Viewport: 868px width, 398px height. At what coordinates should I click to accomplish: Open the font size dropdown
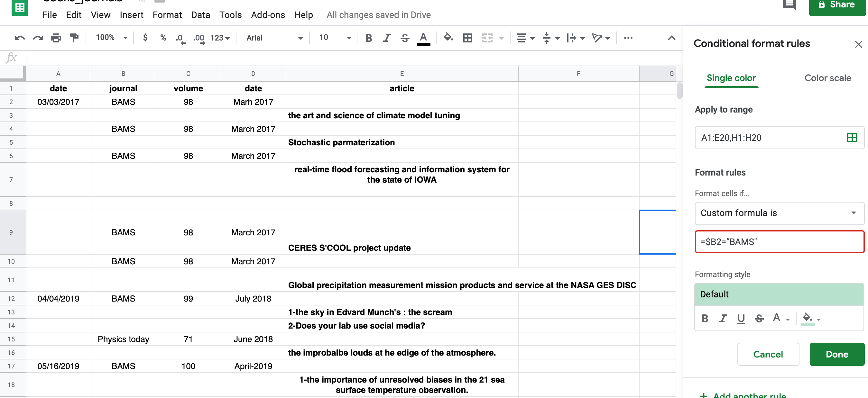(x=349, y=38)
